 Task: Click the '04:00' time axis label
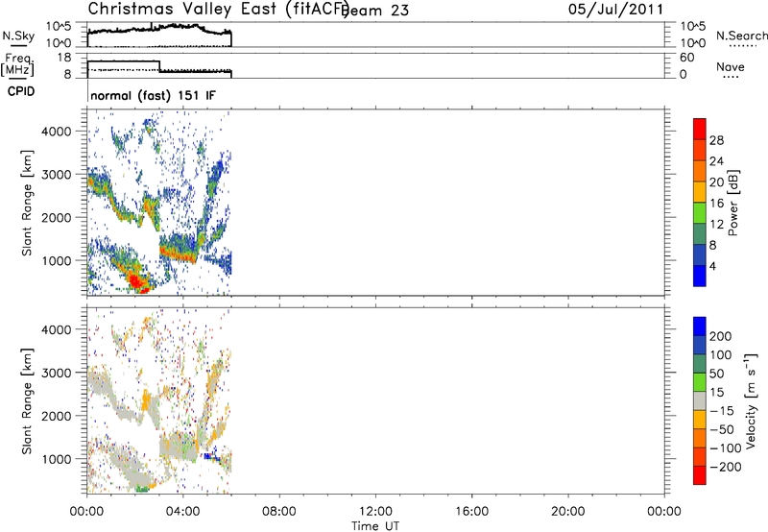(183, 512)
